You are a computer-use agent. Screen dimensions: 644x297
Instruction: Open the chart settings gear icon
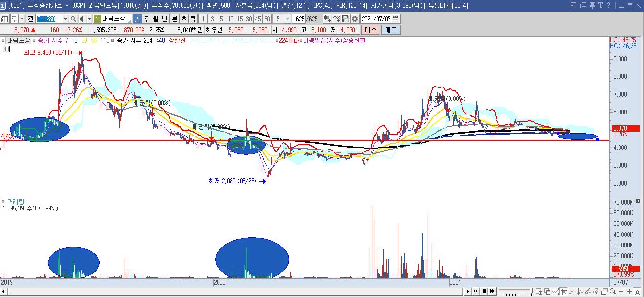355,19
